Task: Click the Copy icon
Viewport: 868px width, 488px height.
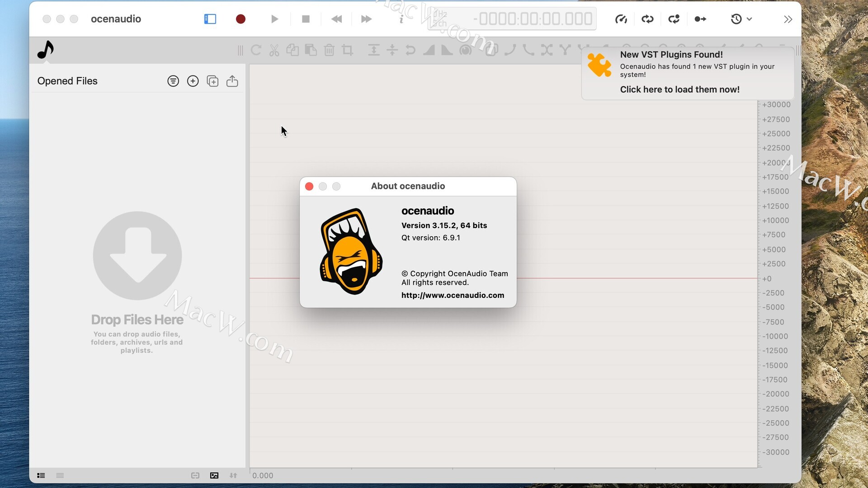Action: tap(292, 50)
